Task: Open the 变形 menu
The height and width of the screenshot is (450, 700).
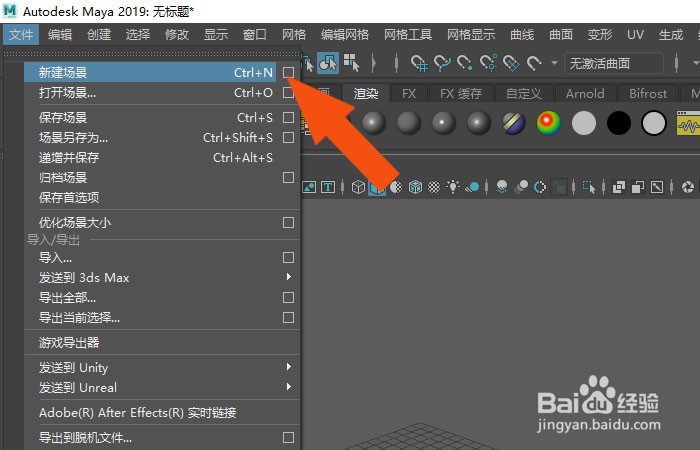Action: pos(600,34)
